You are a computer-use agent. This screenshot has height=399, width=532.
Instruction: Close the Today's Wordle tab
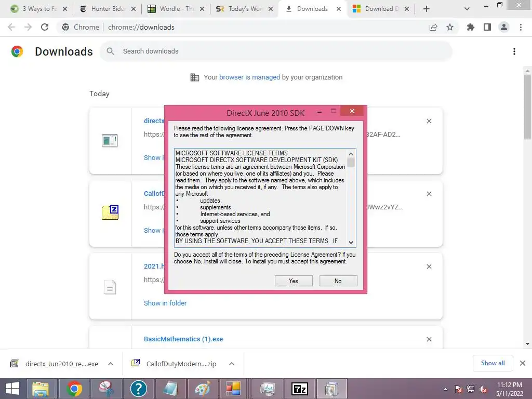[270, 9]
